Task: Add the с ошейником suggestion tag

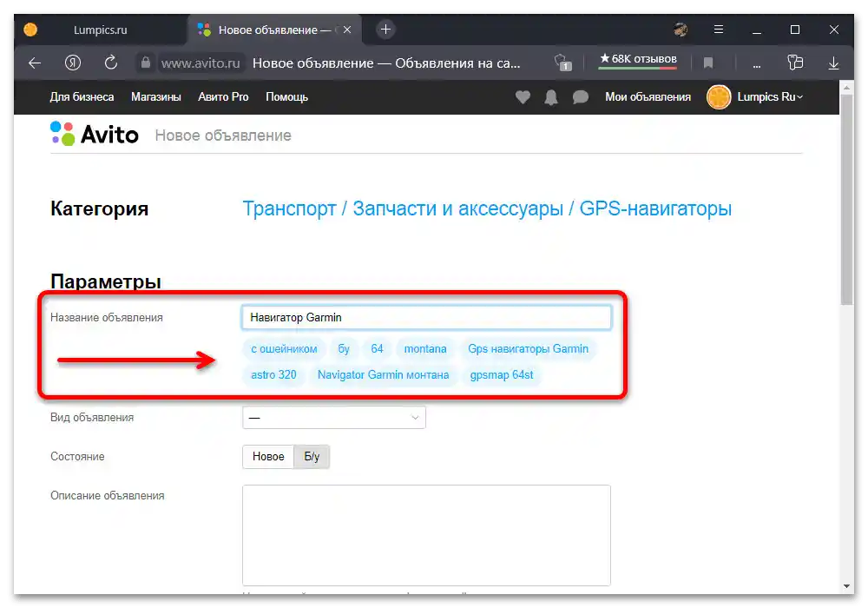Action: point(284,349)
